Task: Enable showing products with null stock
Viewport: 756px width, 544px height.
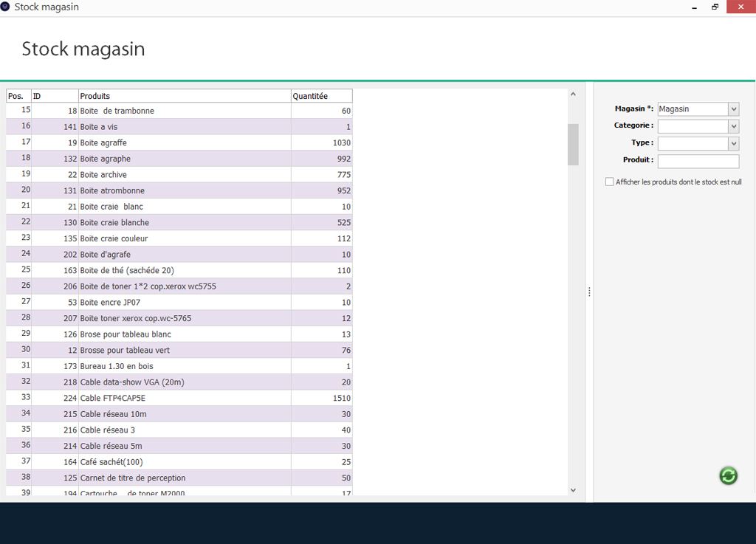Action: [609, 182]
